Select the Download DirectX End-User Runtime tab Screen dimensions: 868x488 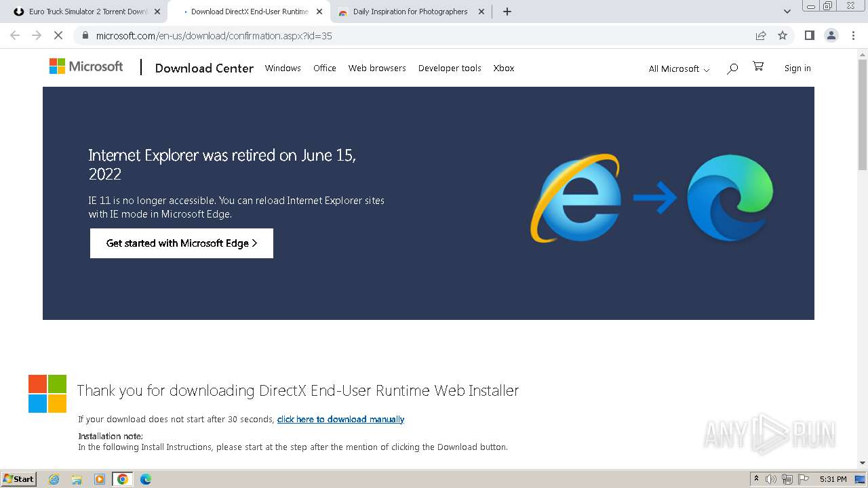click(x=248, y=12)
